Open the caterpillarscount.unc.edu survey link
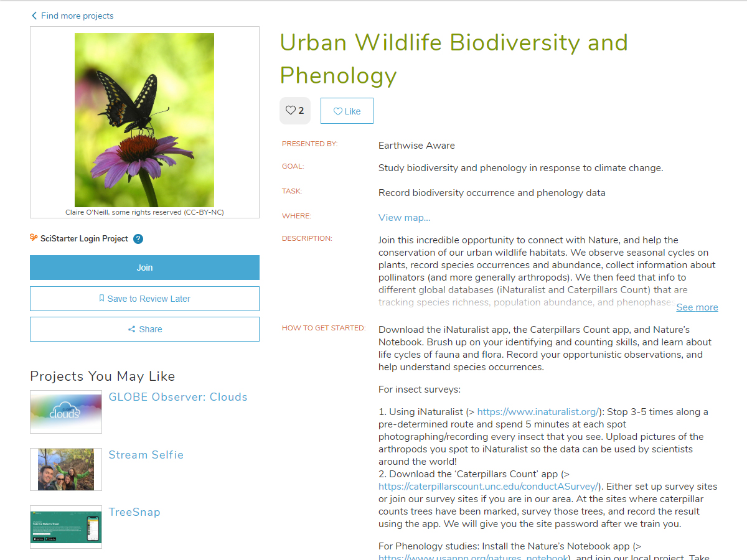The image size is (747, 560). click(488, 487)
